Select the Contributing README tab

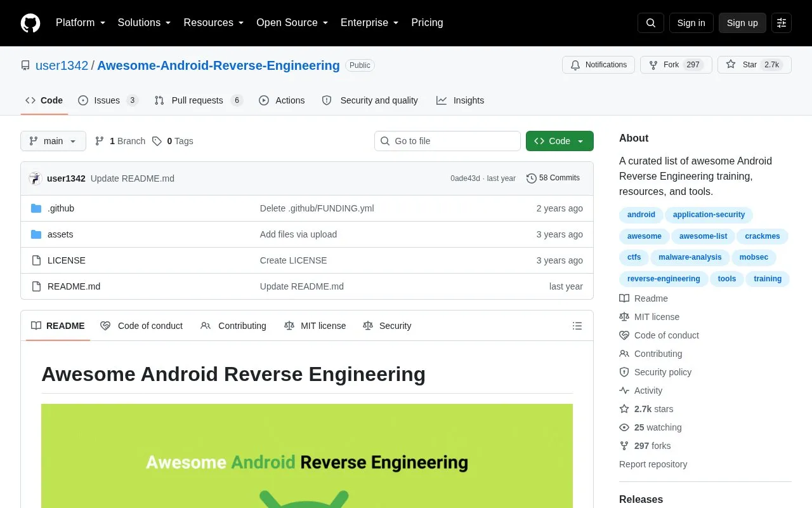pos(233,326)
